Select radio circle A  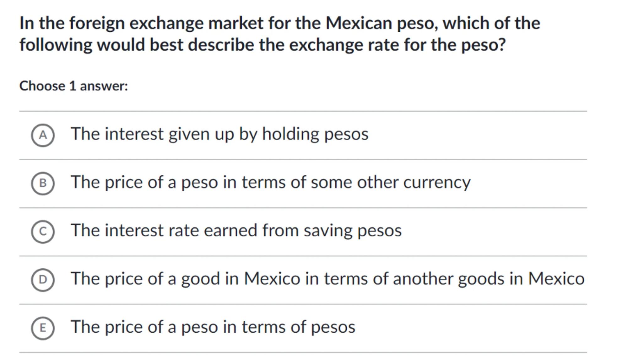pyautogui.click(x=43, y=135)
